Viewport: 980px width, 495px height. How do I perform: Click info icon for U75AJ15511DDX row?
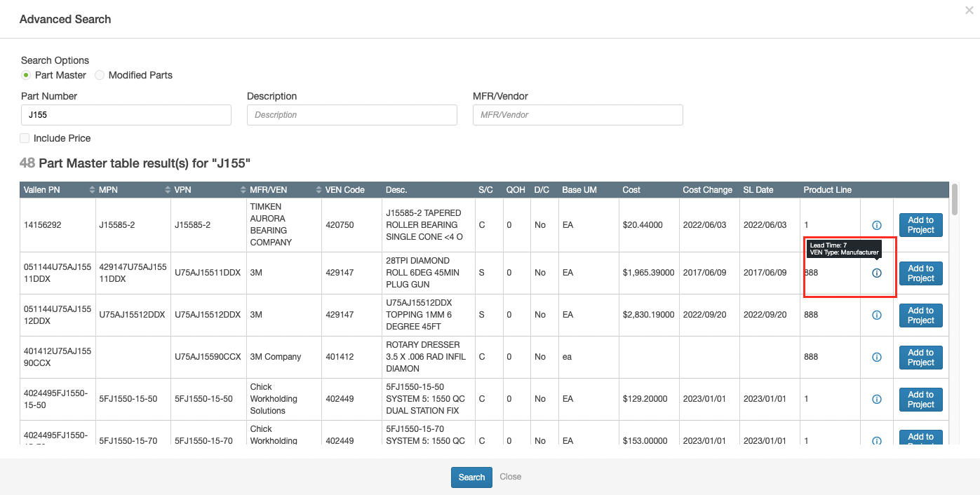coord(876,273)
